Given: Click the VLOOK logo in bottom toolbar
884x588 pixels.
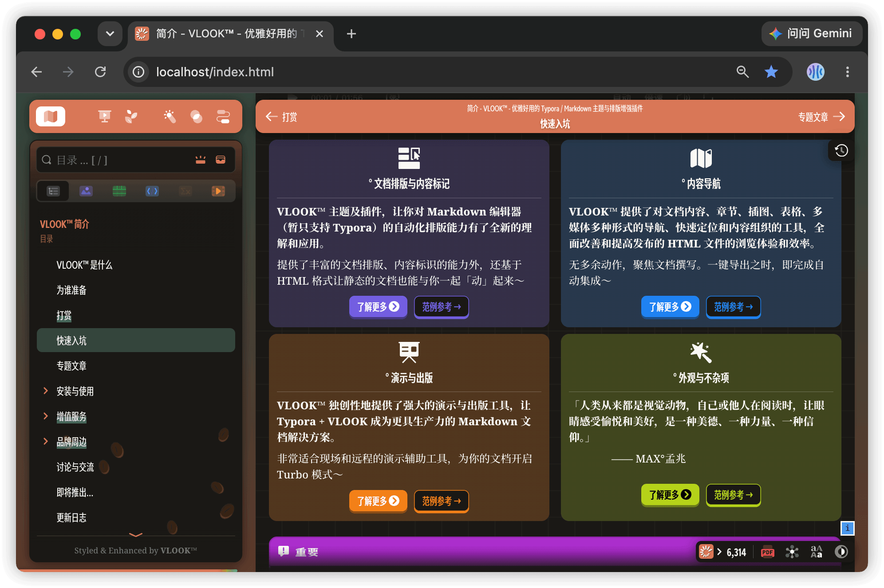Looking at the screenshot, I should point(706,552).
